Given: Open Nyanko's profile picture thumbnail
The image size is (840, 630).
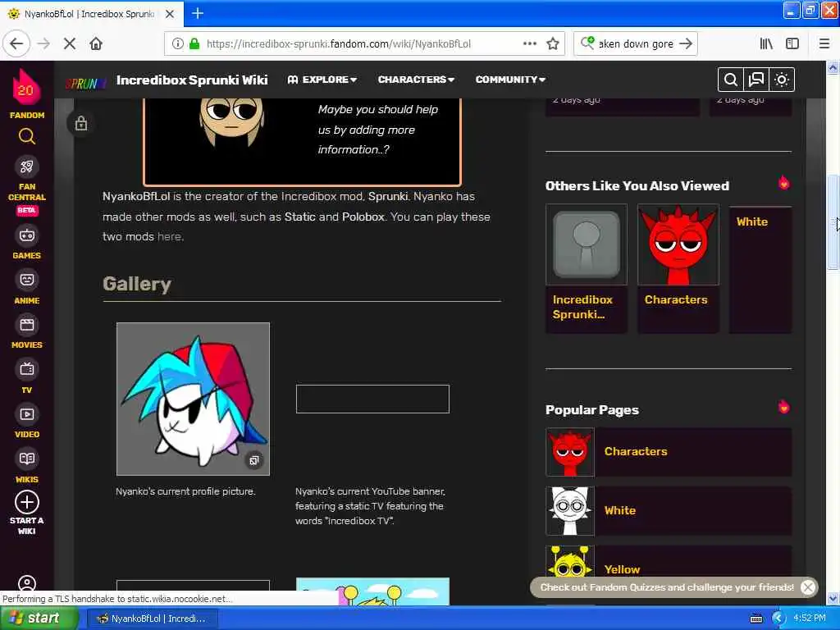Looking at the screenshot, I should [193, 399].
